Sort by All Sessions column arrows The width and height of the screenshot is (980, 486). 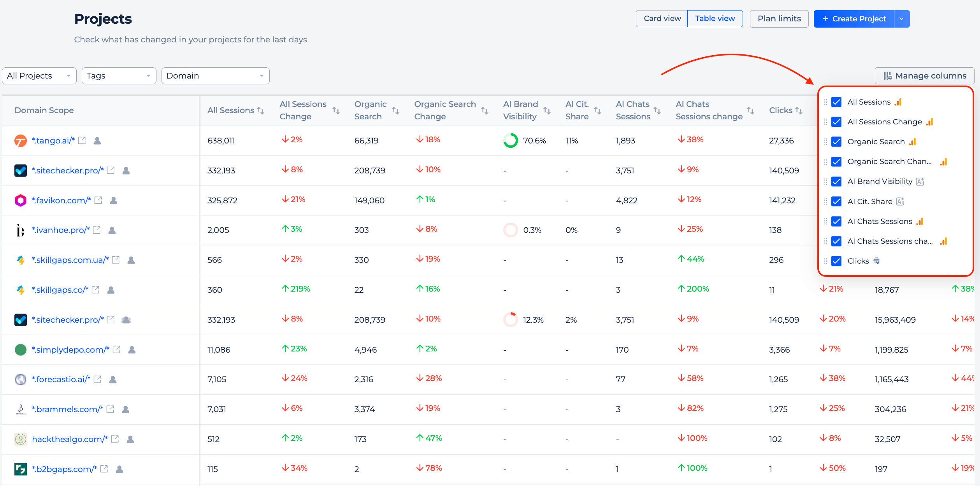[x=261, y=110]
